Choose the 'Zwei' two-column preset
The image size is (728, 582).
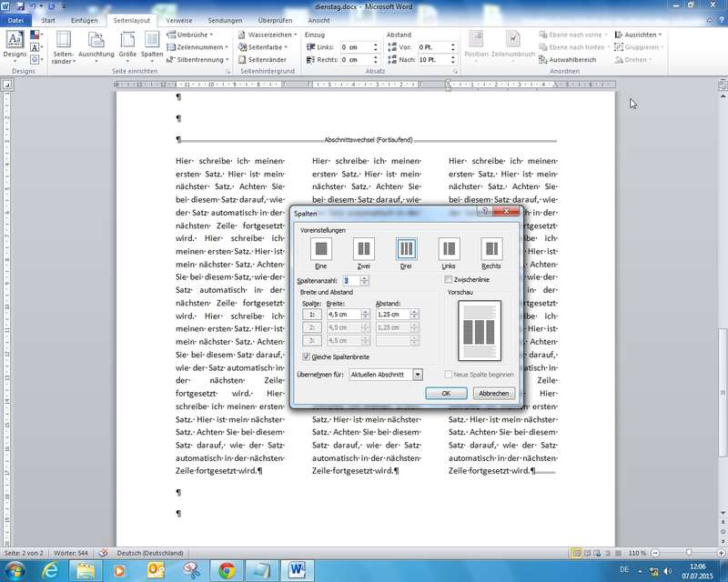363,248
